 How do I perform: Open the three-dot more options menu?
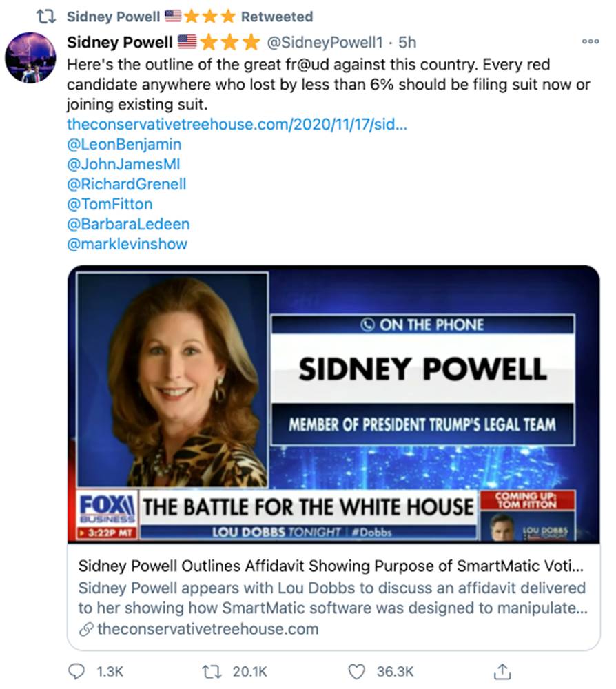[x=590, y=41]
